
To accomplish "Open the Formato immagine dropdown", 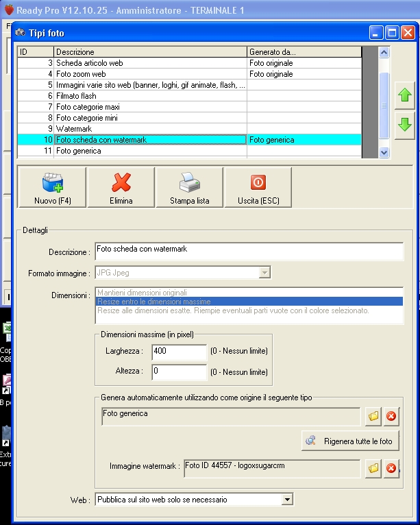I will click(x=264, y=273).
